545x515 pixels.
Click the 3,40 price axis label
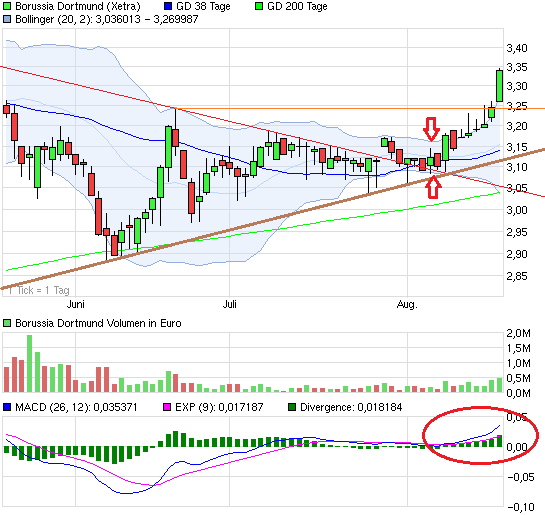click(x=517, y=48)
